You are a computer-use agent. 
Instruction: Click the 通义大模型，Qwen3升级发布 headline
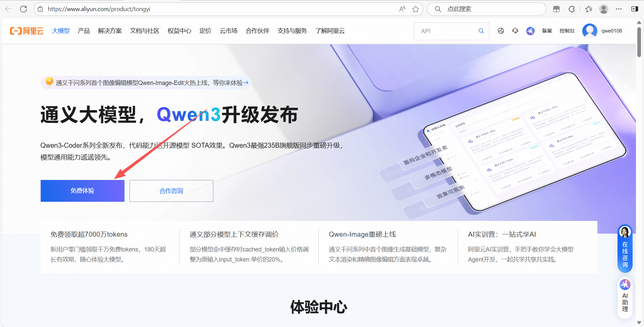pyautogui.click(x=169, y=114)
